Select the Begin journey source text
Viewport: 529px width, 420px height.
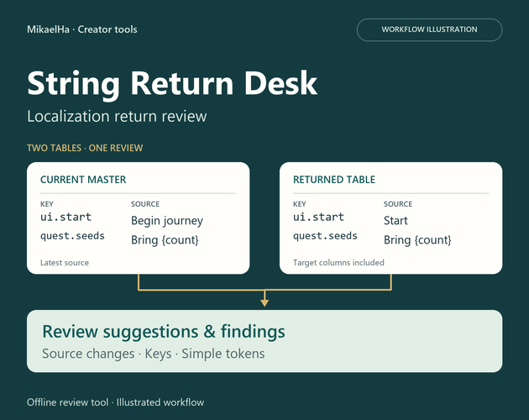pyautogui.click(x=167, y=221)
